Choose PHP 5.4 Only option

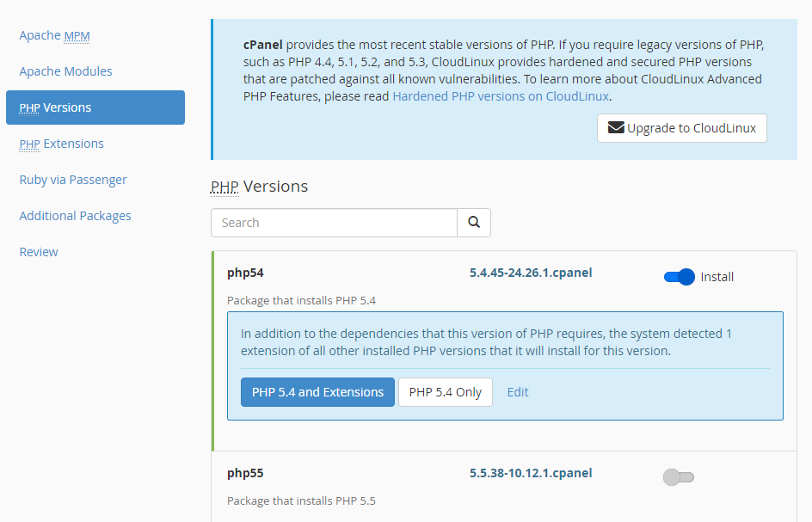tap(446, 392)
